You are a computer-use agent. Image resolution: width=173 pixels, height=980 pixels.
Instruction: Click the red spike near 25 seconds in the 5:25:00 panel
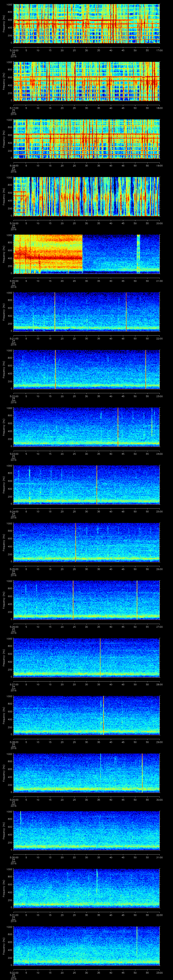75,543
